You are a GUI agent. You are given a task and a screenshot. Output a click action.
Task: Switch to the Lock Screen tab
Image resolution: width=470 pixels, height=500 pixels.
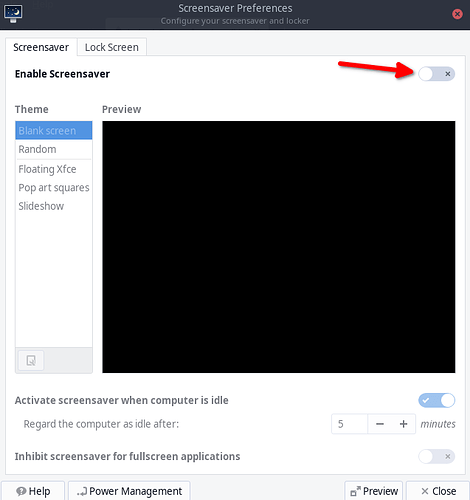pyautogui.click(x=112, y=47)
